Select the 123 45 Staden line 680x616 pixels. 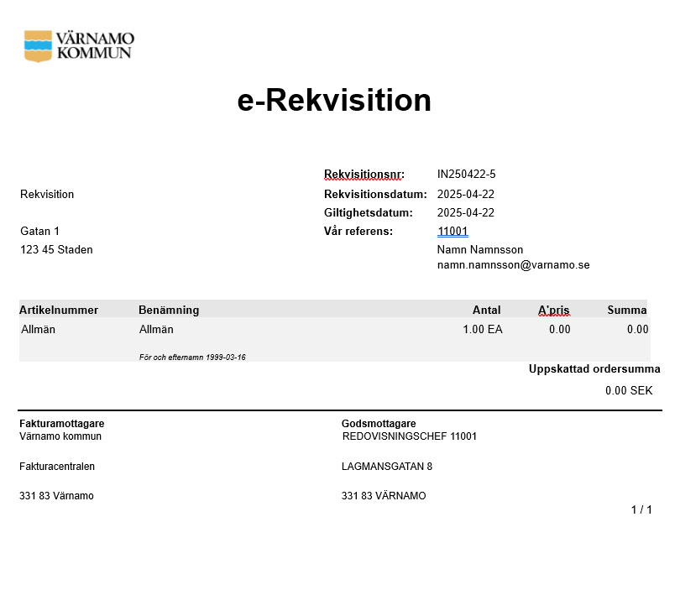tap(56, 250)
